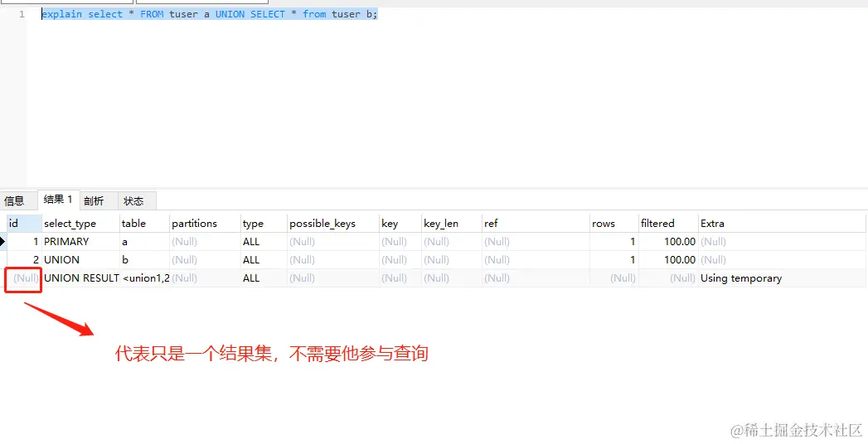This screenshot has height=444, width=868.
Task: Select table cell 'a' in PRIMARY row
Action: (144, 242)
